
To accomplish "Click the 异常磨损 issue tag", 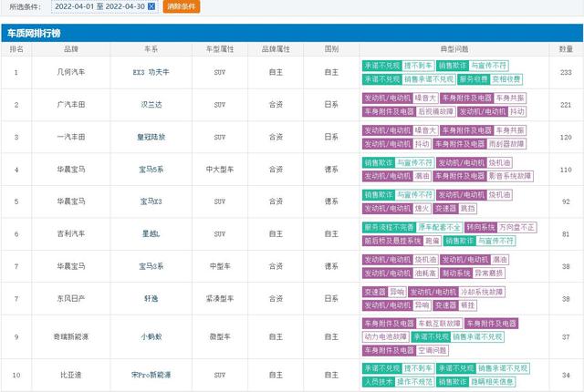I will click(489, 273).
